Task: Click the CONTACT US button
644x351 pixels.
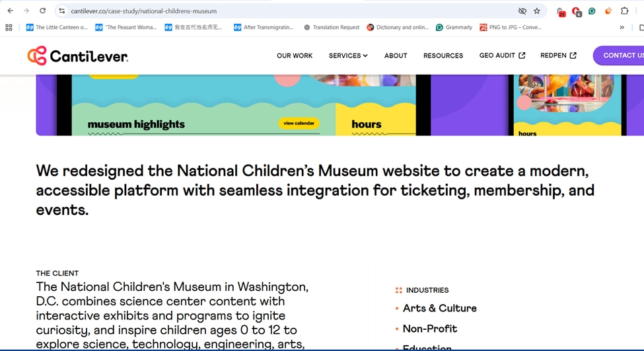Action: coord(618,56)
